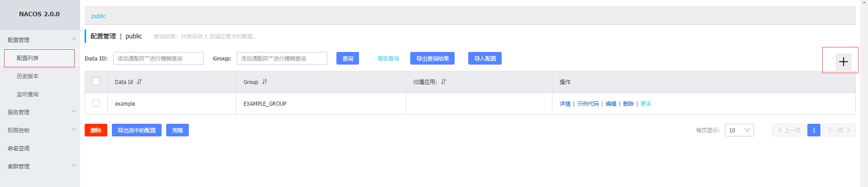This screenshot has height=187, width=868.
Task: Click 编辑 for the example config
Action: pyautogui.click(x=611, y=104)
